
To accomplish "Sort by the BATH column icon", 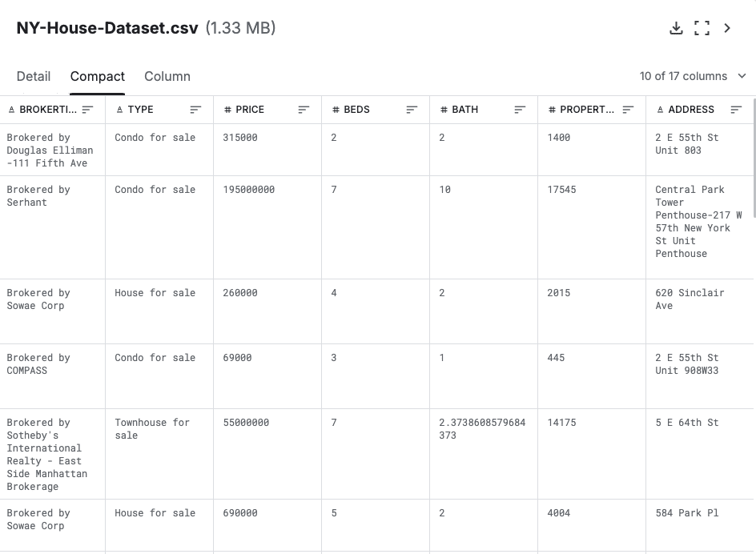I will pyautogui.click(x=520, y=110).
